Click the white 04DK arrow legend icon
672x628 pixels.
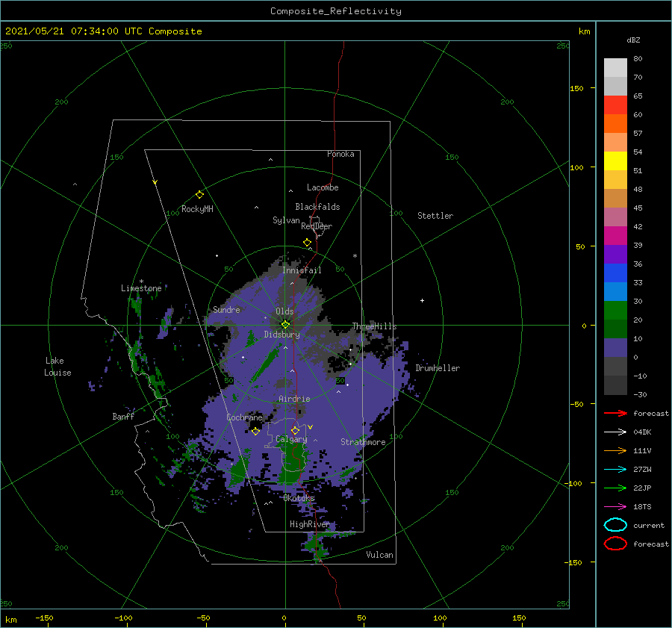615,432
